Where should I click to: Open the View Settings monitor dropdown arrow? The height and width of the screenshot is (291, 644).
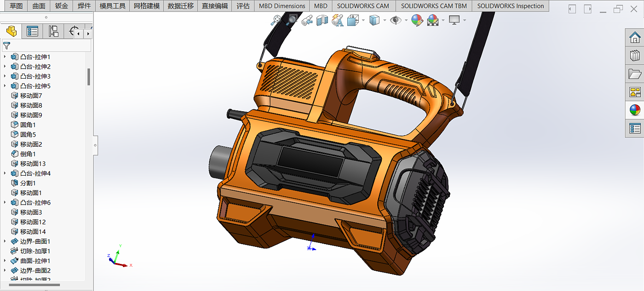click(x=465, y=20)
